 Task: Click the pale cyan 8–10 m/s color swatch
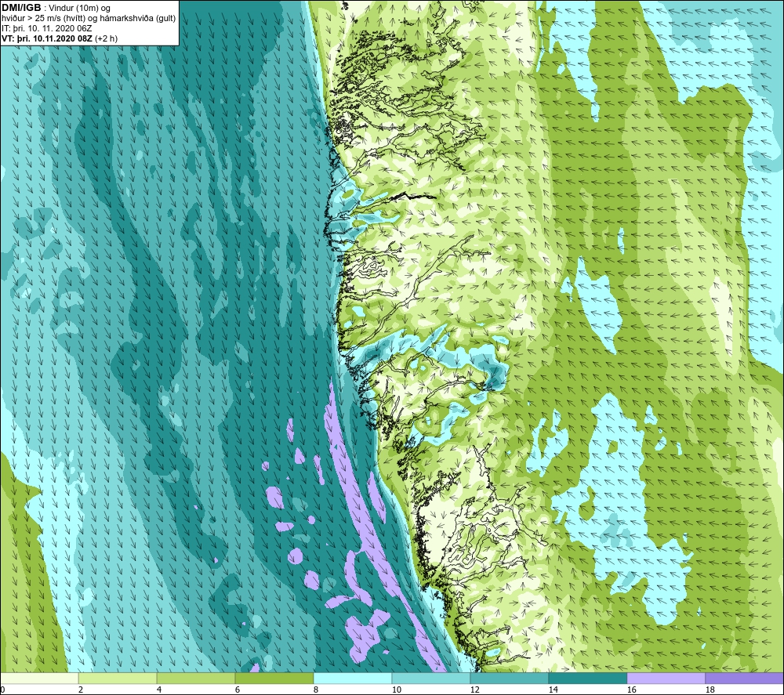click(353, 678)
